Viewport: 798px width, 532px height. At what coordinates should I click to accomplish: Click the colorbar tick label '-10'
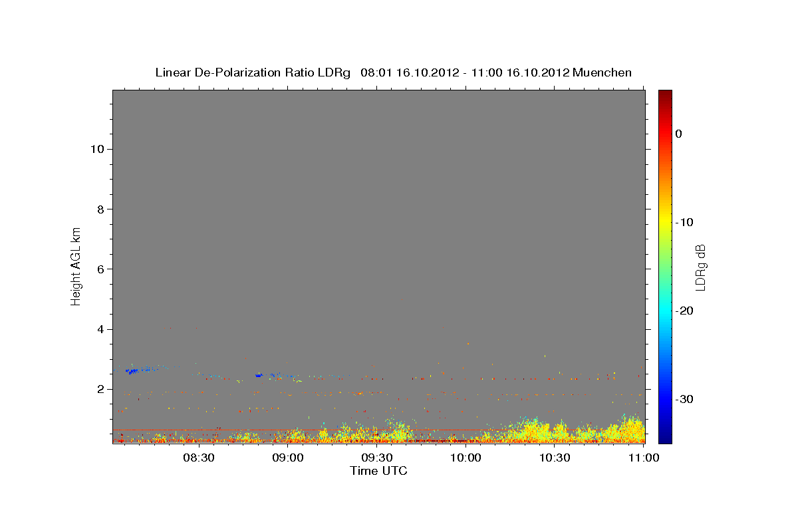pos(685,222)
